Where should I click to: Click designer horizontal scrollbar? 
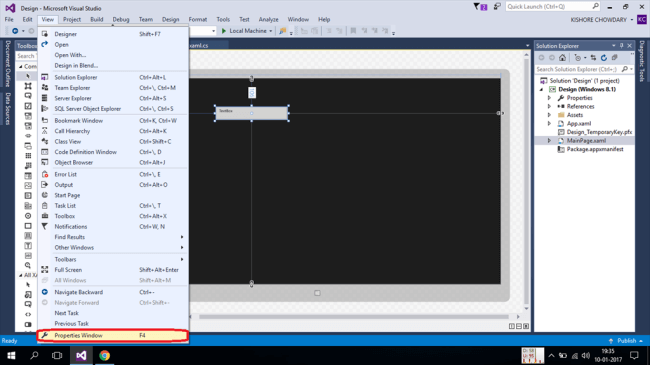click(354, 317)
